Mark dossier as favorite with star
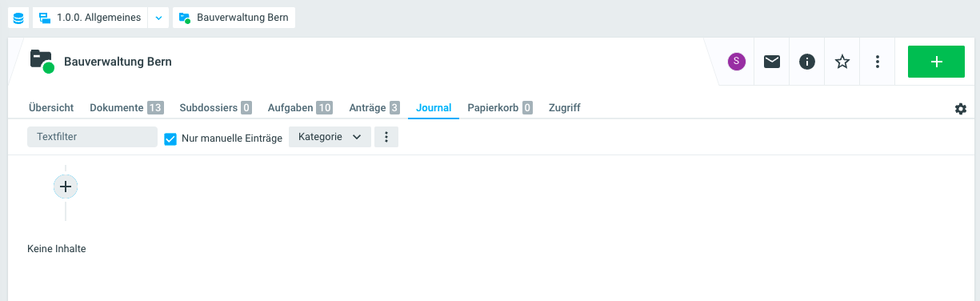This screenshot has width=980, height=301. [842, 62]
